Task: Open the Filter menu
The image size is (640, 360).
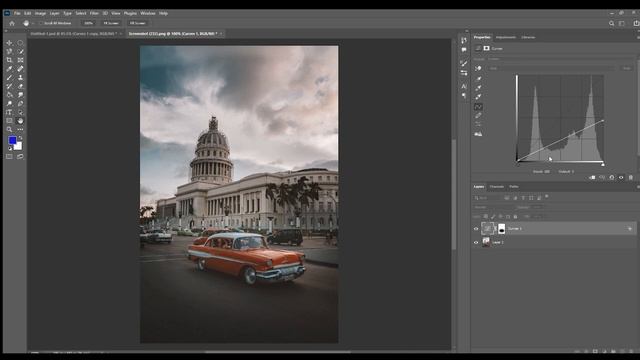Action: click(x=94, y=13)
